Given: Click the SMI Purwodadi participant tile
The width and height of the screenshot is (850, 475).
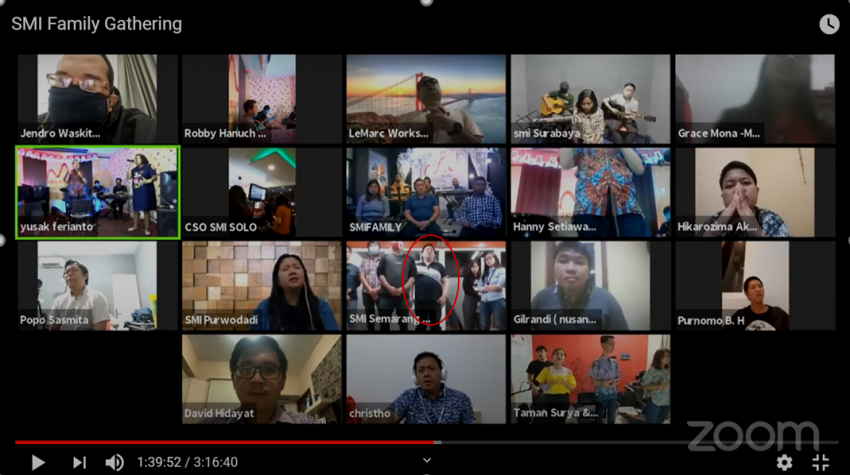Looking at the screenshot, I should tap(261, 286).
